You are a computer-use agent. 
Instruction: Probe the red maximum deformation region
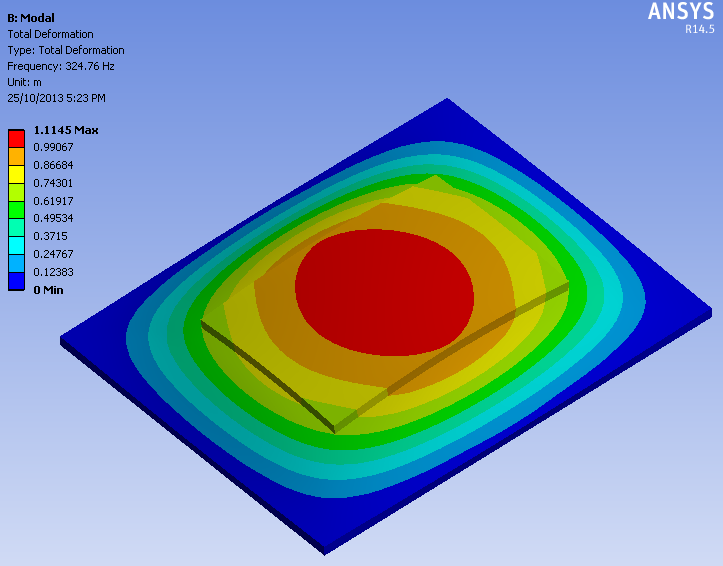385,294
